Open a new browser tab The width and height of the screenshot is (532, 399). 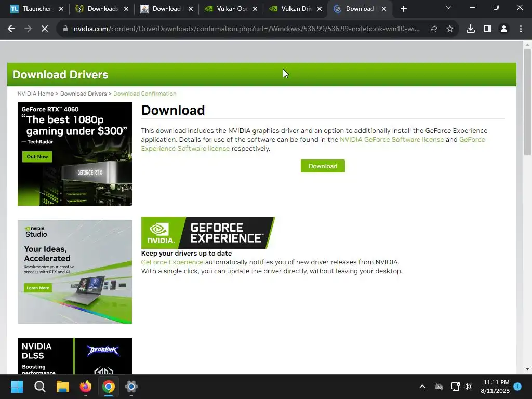click(403, 9)
